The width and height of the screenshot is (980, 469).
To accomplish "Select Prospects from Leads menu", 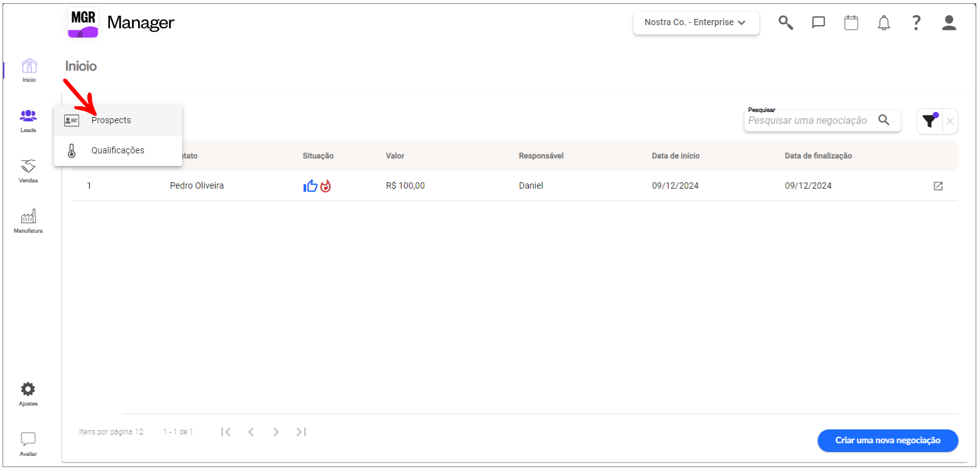I will [118, 120].
